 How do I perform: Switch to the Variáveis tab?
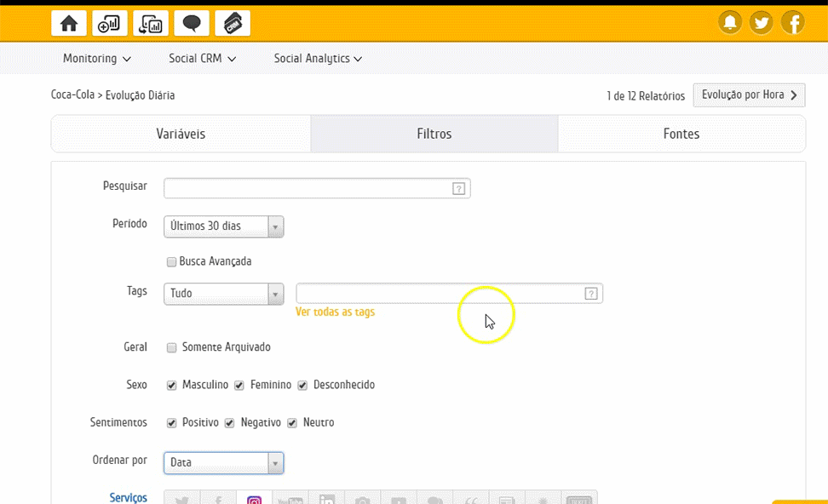tap(181, 135)
